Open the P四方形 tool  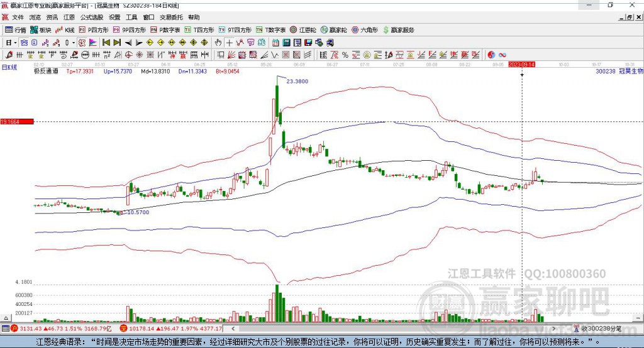(94, 30)
